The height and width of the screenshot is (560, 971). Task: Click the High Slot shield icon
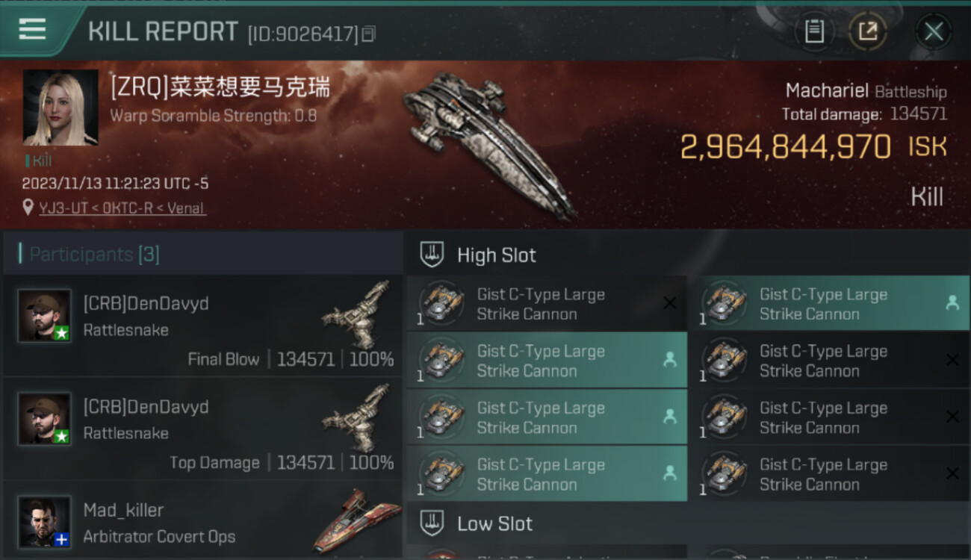(432, 255)
